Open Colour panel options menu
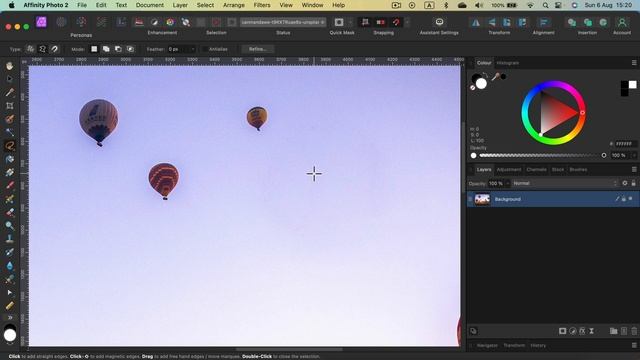 click(x=634, y=63)
